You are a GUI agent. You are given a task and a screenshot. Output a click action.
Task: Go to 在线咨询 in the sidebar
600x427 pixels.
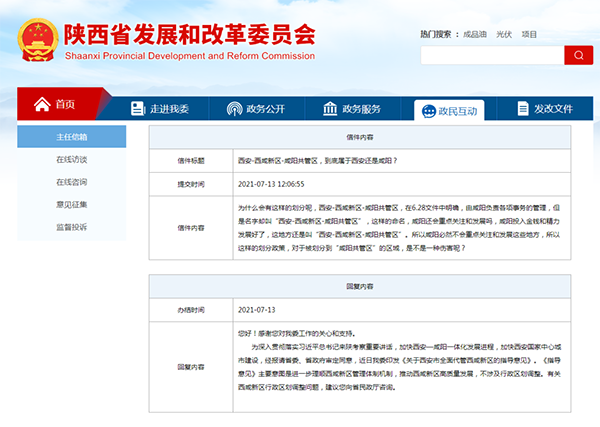(x=71, y=182)
